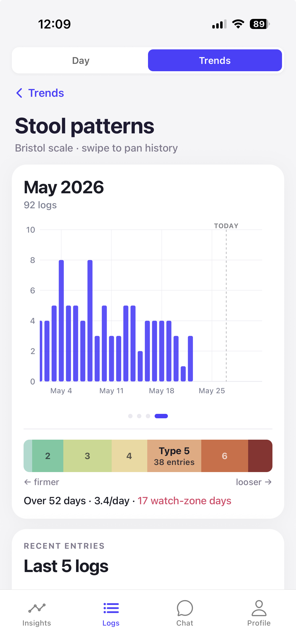
Task: Tap the active page indicator pill
Action: (x=161, y=416)
